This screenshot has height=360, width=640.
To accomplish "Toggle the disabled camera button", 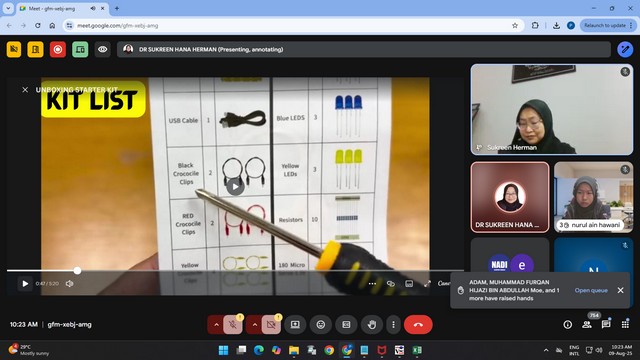I will (x=271, y=324).
